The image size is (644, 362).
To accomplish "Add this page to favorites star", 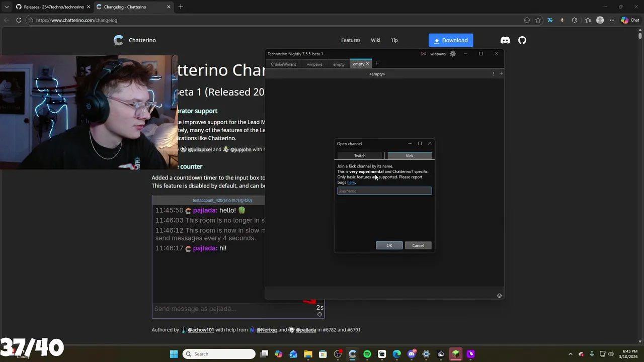I will click(x=538, y=20).
